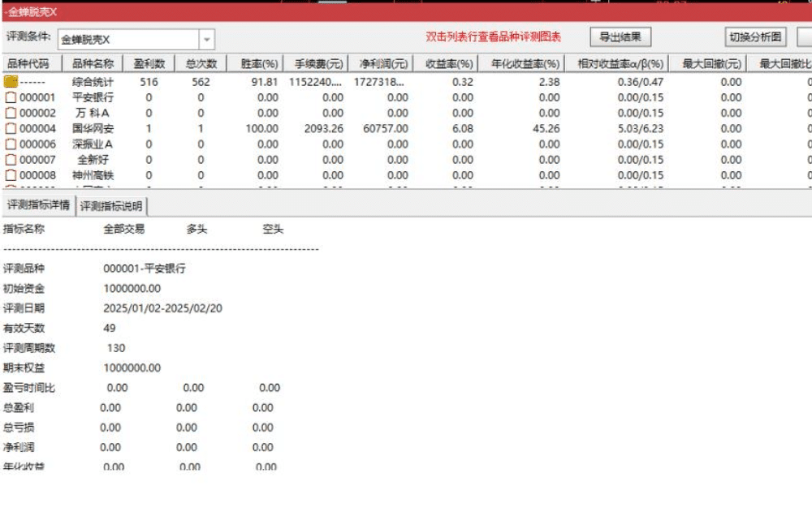Click the document icon beside 000002
812x516 pixels.
pyautogui.click(x=11, y=113)
